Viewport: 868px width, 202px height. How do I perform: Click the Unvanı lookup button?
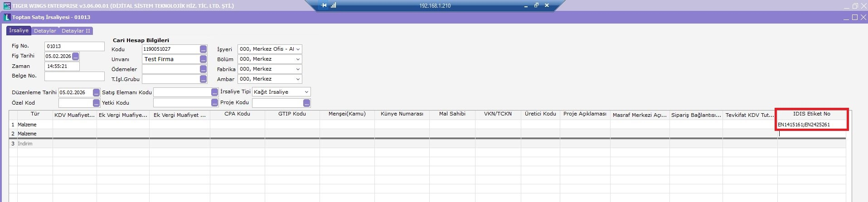[203, 59]
